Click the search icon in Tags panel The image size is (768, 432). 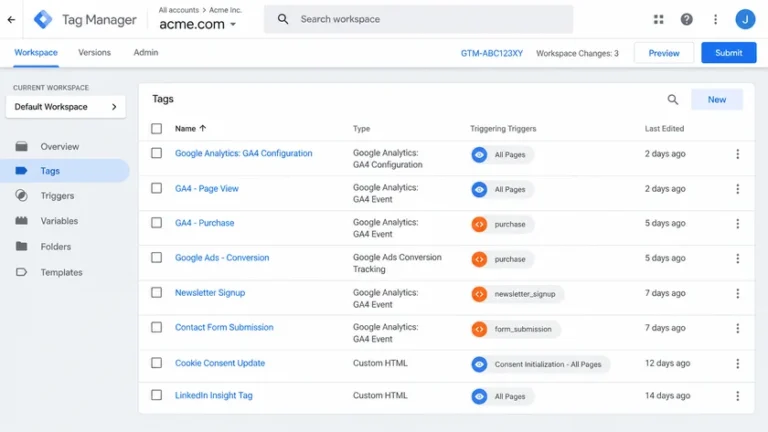point(672,99)
